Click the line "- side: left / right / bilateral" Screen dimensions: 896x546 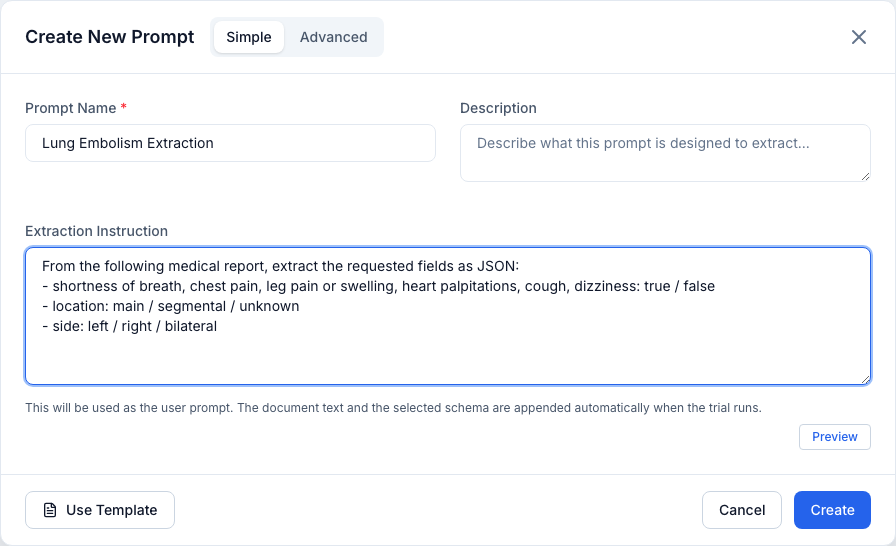(x=130, y=326)
